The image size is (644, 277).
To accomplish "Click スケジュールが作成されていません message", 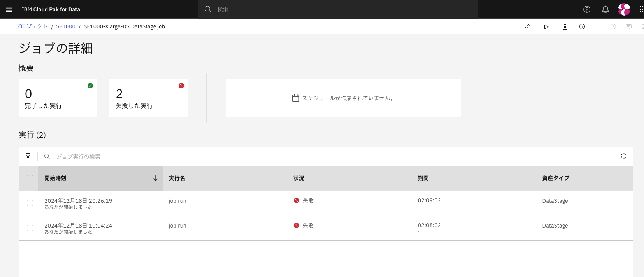I will tap(348, 98).
